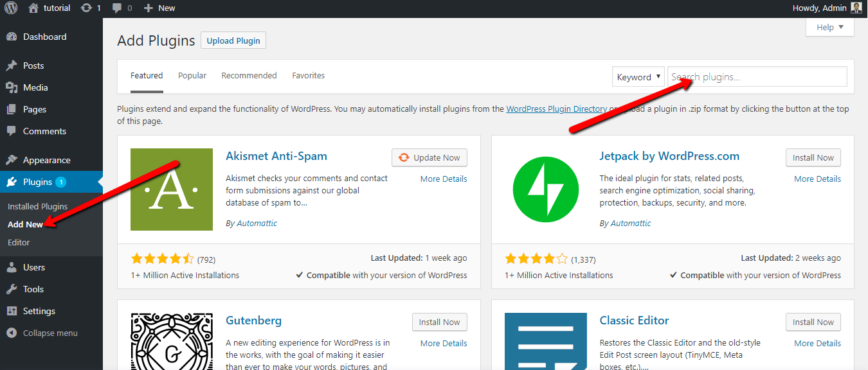Screen dimensions: 868x370
Task: Open the comments bubble icon in admin bar
Action: [x=117, y=8]
